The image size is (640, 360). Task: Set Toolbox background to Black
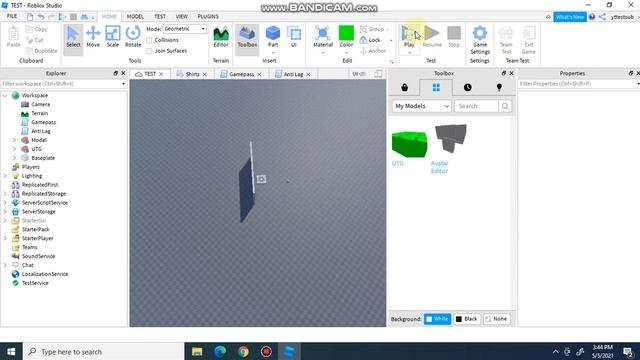(466, 319)
